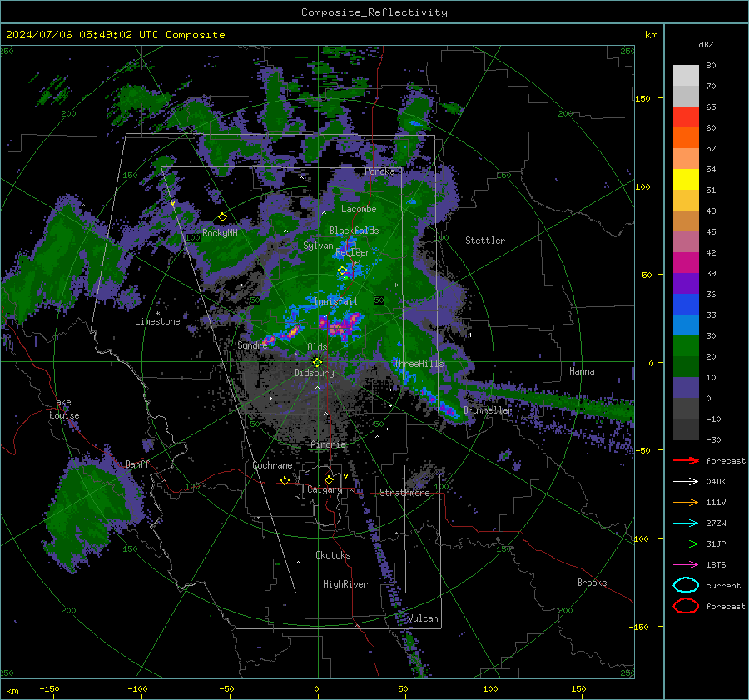Click the Banff city label

[137, 464]
